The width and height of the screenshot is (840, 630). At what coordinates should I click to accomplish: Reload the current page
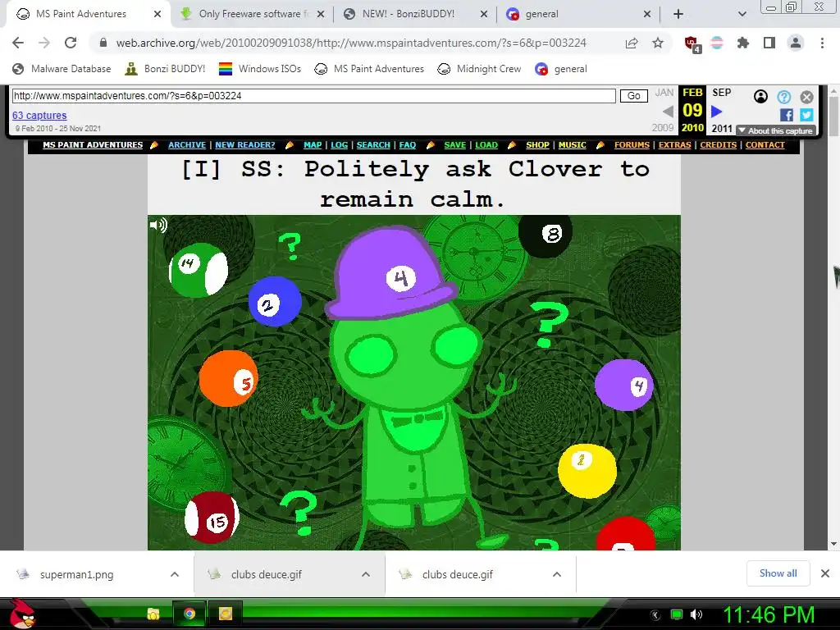pos(71,43)
